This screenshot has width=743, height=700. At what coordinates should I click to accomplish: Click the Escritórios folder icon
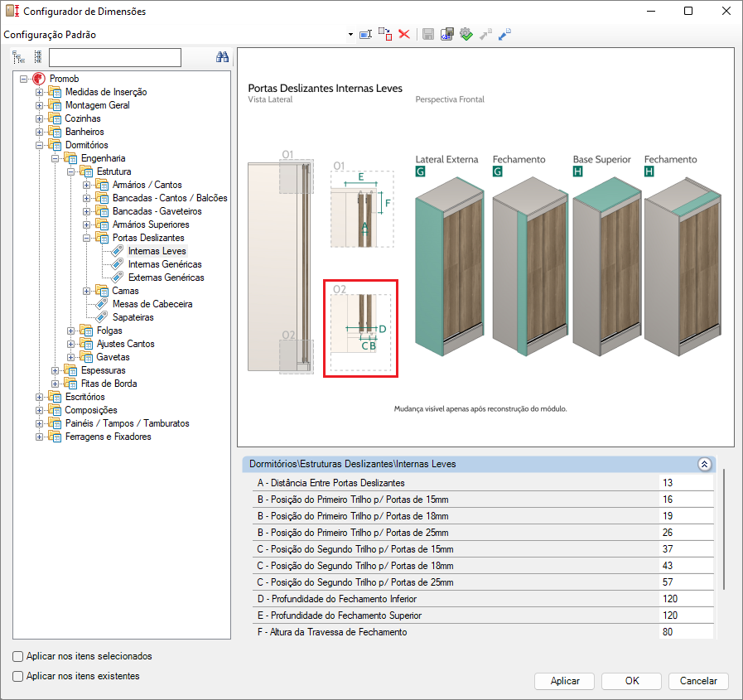point(55,397)
